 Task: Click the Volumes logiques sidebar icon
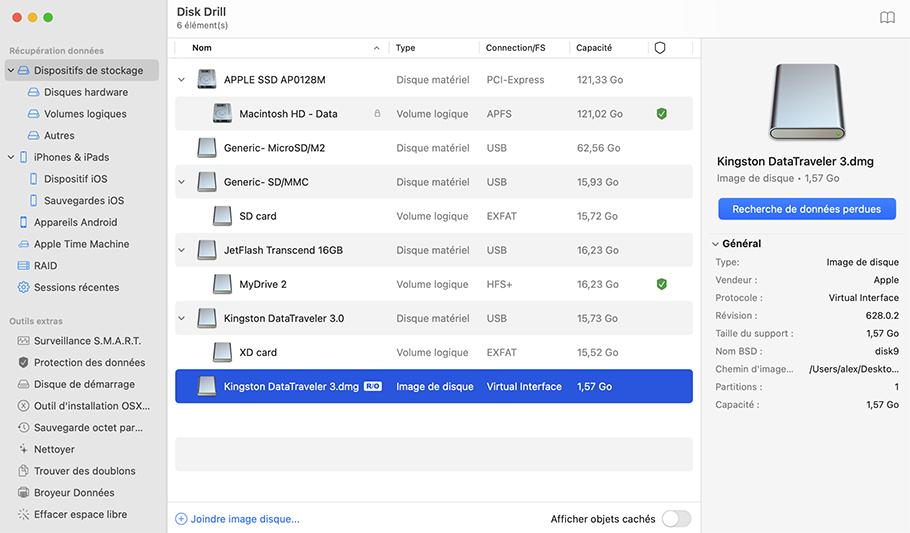click(x=34, y=114)
